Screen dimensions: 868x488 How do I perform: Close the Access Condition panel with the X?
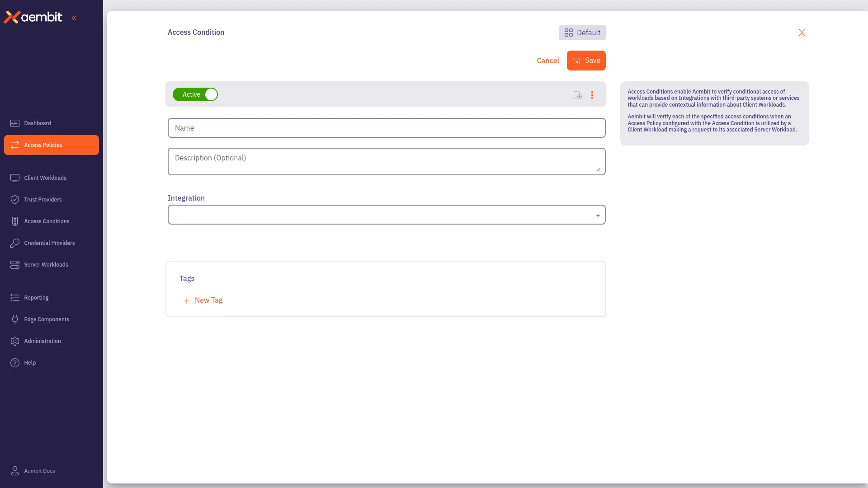(802, 33)
